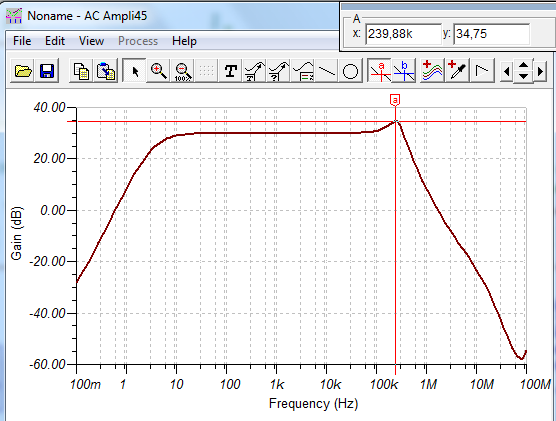Toggle red cursor a tool
The image size is (556, 421).
[x=380, y=71]
